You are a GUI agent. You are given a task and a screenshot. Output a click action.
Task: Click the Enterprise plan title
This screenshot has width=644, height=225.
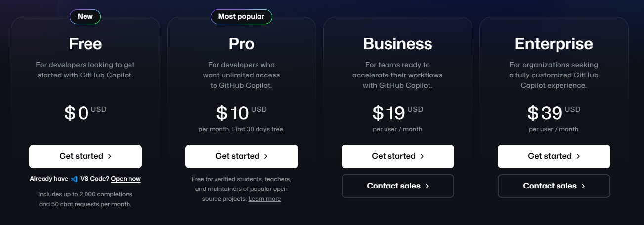click(x=554, y=44)
